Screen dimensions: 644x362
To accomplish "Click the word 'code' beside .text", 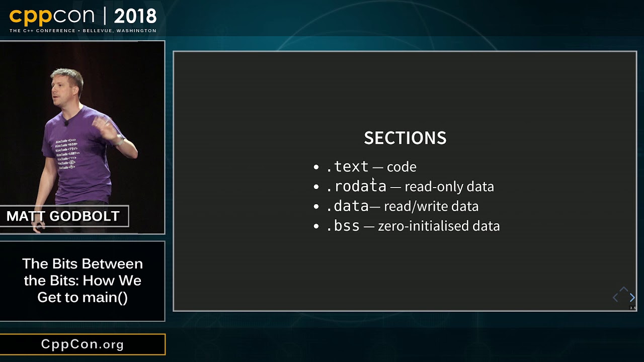I will point(401,167).
